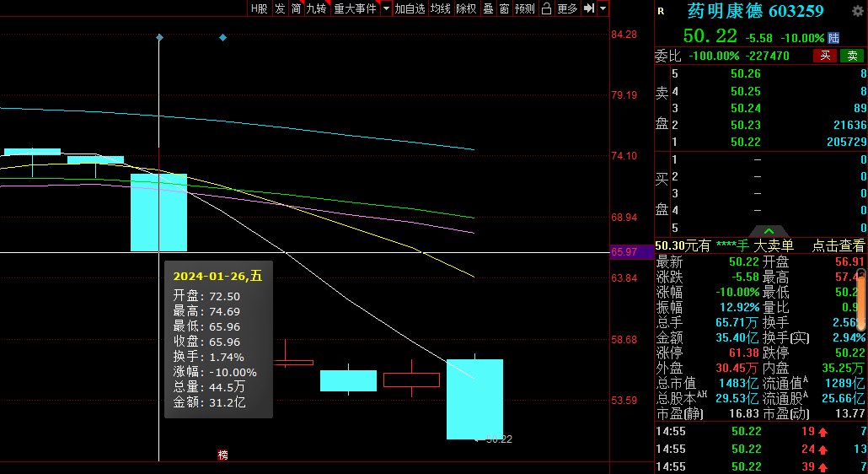
Task: Click sell level 2 price 50.23
Action: (745, 125)
